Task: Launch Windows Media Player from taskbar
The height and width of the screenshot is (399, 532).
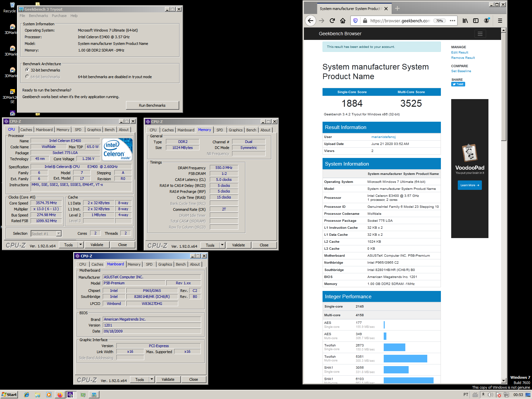Action: click(49, 395)
